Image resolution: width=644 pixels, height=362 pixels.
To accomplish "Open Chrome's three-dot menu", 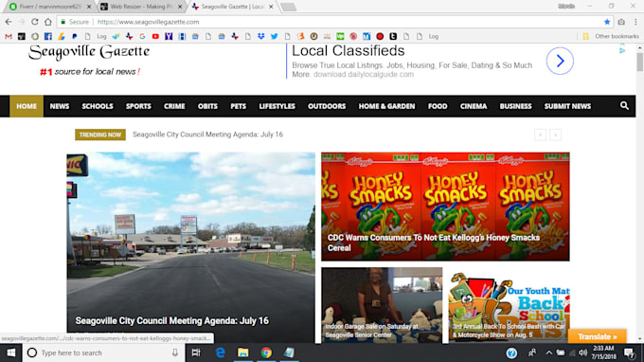I will point(635,22).
